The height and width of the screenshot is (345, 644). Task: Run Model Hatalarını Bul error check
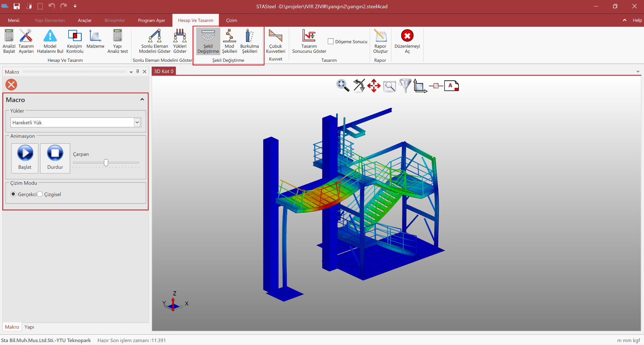click(50, 36)
